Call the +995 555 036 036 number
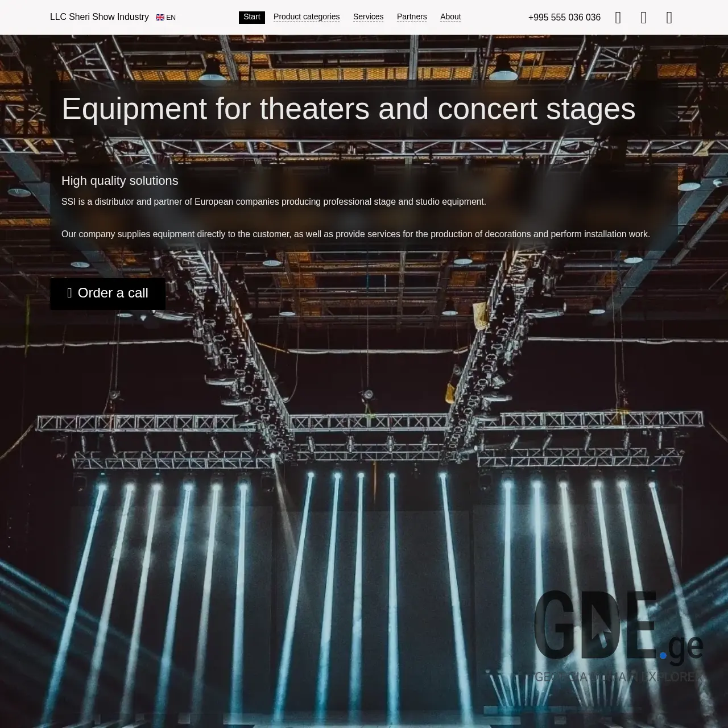728x728 pixels. tap(564, 17)
